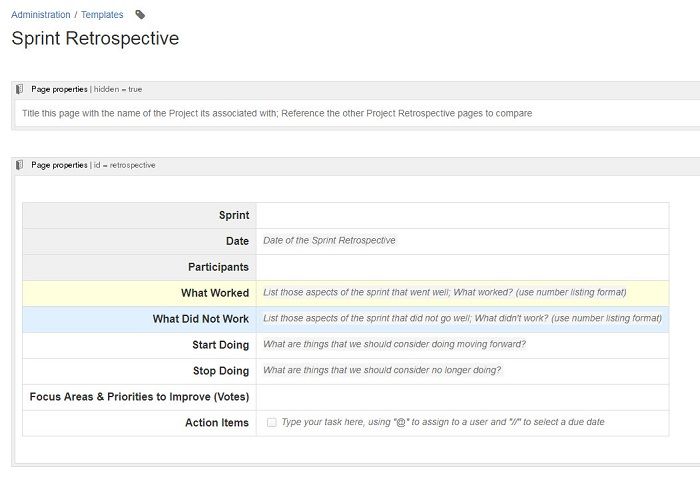Click the Sprint Retrospective page title
The image size is (700, 481).
pos(95,39)
